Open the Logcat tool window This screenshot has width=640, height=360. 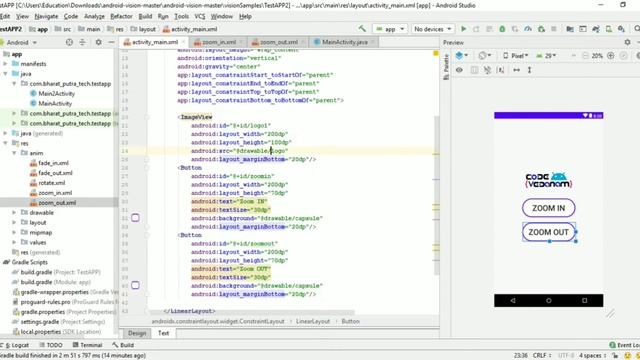point(15,345)
